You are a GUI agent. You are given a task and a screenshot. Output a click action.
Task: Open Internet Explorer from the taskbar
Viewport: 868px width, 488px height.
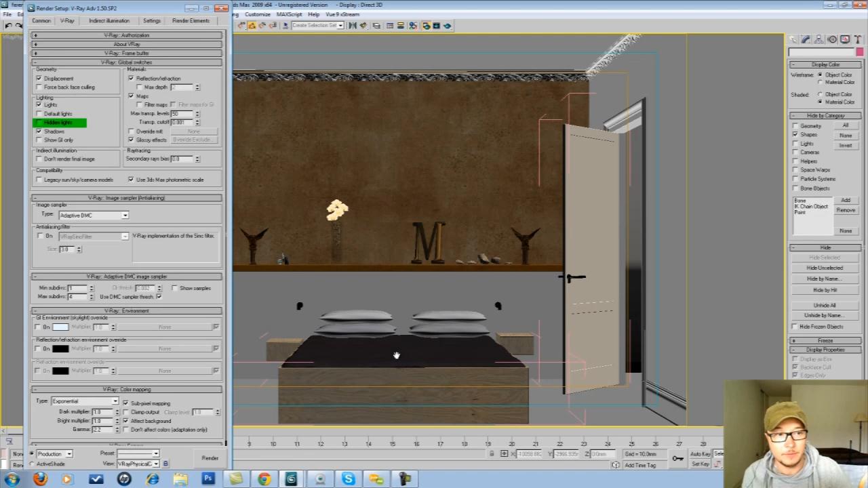tap(153, 479)
